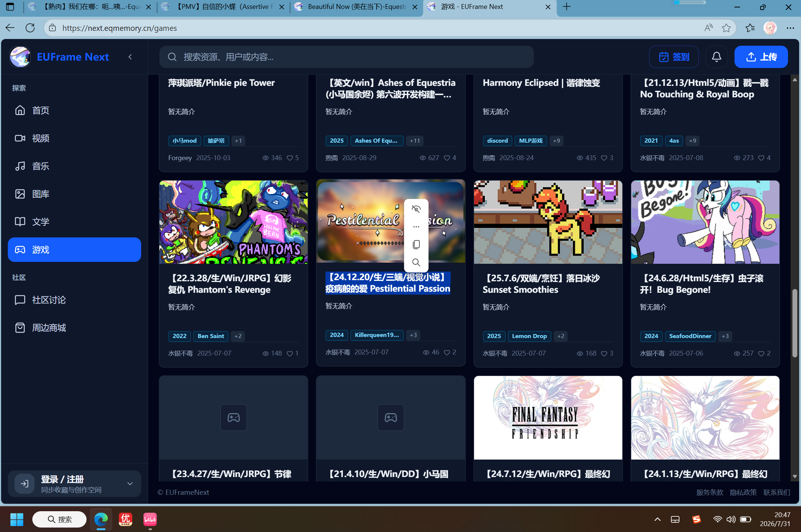The width and height of the screenshot is (801, 532).
Task: Open the 服务条款 footer link
Action: point(710,492)
